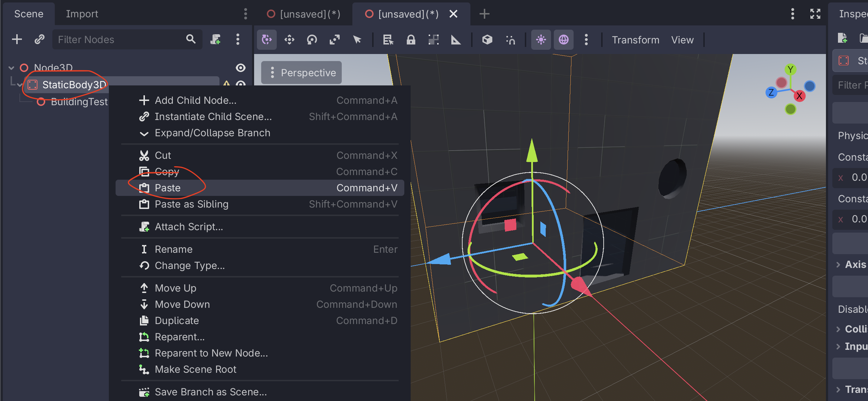Screen dimensions: 868x401
Task: Open the Transform menu button
Action: tap(635, 40)
